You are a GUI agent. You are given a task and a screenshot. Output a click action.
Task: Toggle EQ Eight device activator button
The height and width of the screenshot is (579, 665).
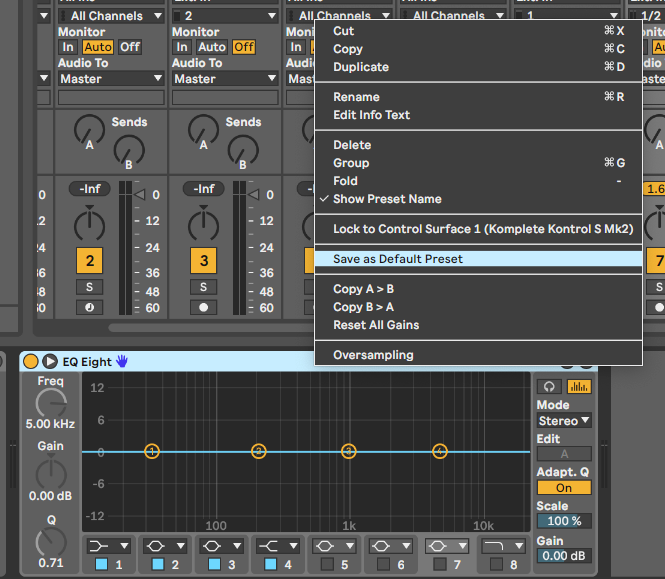coord(30,361)
